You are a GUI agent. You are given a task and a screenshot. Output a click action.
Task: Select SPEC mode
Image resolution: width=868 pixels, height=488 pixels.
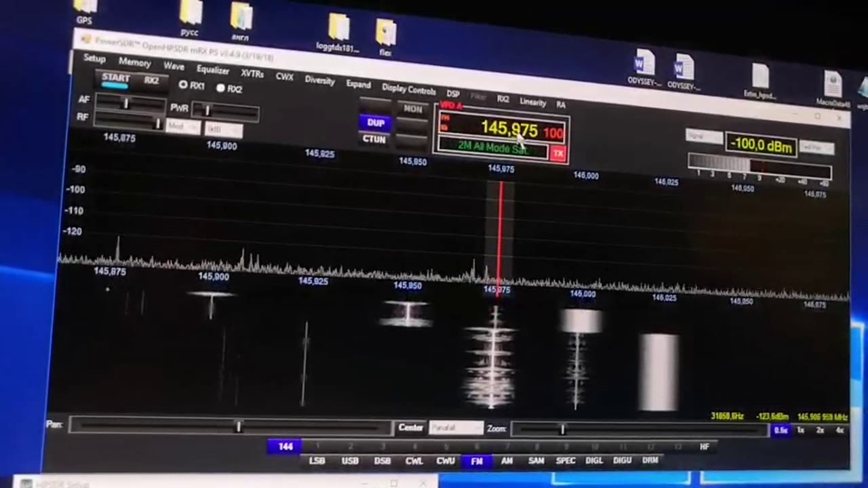click(x=566, y=461)
